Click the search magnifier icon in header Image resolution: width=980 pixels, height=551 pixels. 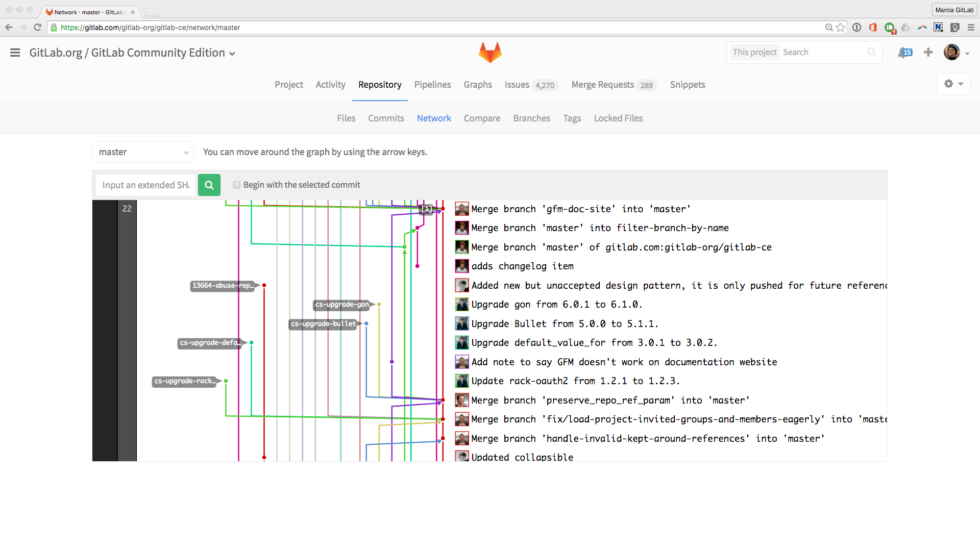tap(871, 52)
